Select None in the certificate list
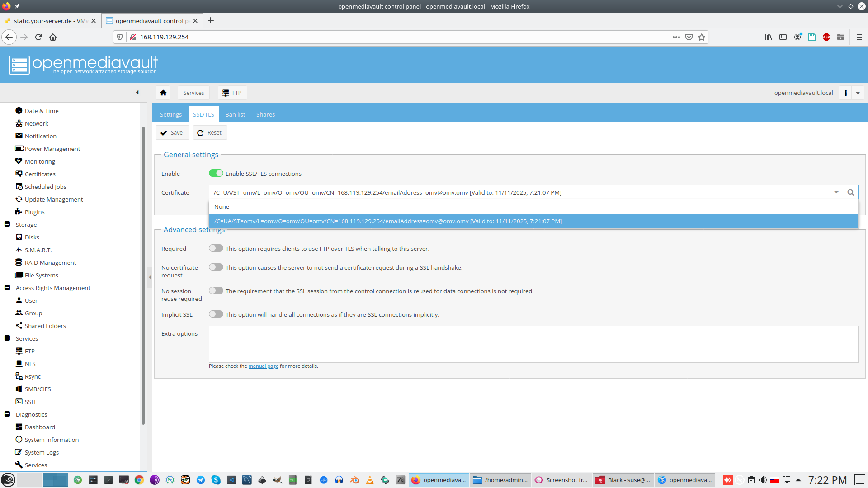This screenshot has width=868, height=488. [x=222, y=206]
